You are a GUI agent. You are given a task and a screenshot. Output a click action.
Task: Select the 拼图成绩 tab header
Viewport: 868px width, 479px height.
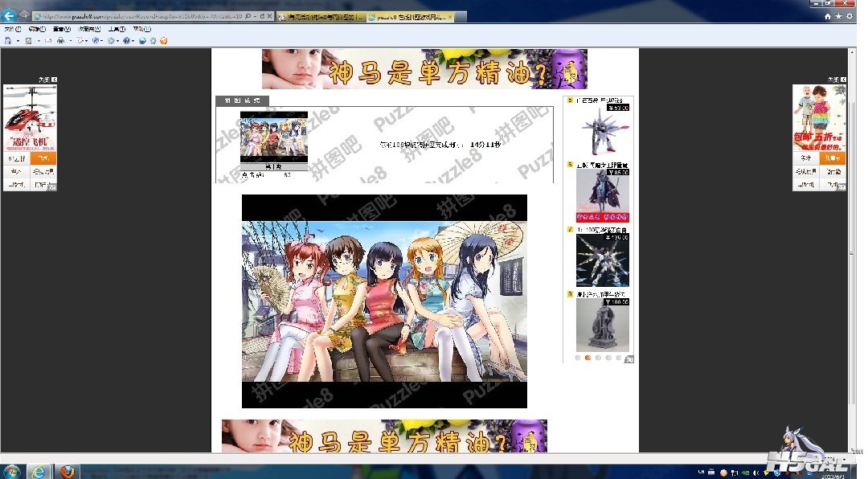click(242, 100)
